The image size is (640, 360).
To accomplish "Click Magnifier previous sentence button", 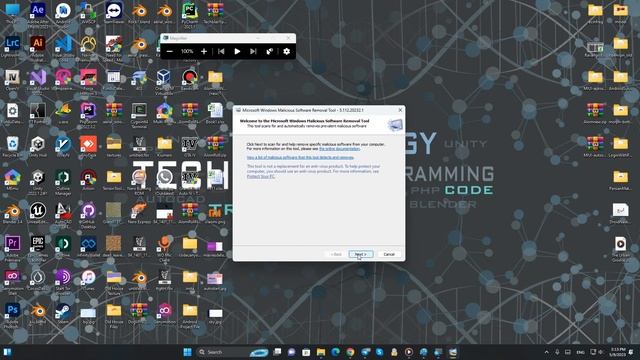I will (221, 51).
